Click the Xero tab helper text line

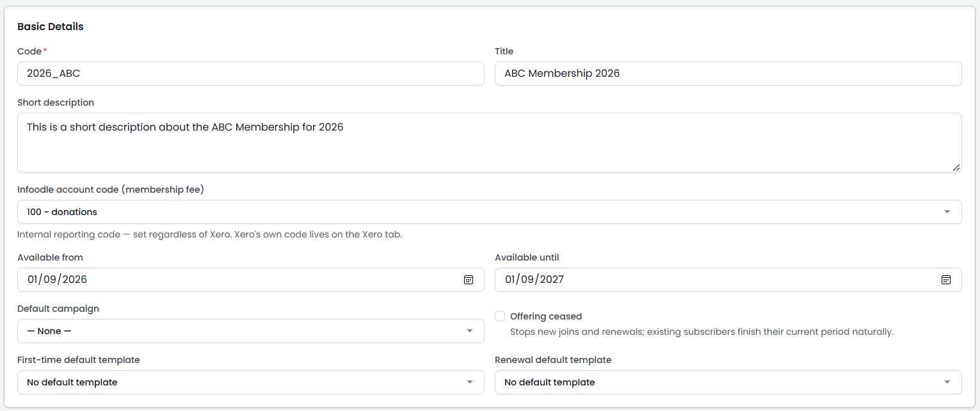(209, 234)
